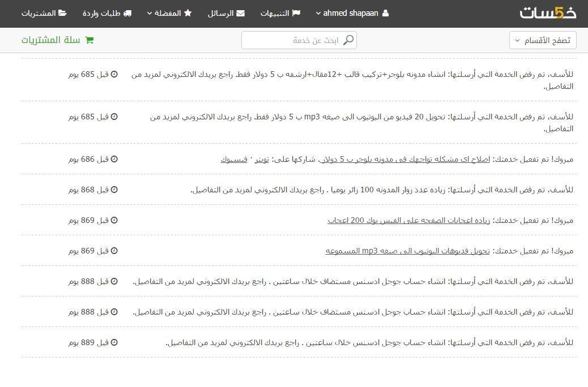Image resolution: width=588 pixels, height=387 pixels.
Task: Expand the تصفح الأقسام categories dropdown
Action: pyautogui.click(x=543, y=40)
